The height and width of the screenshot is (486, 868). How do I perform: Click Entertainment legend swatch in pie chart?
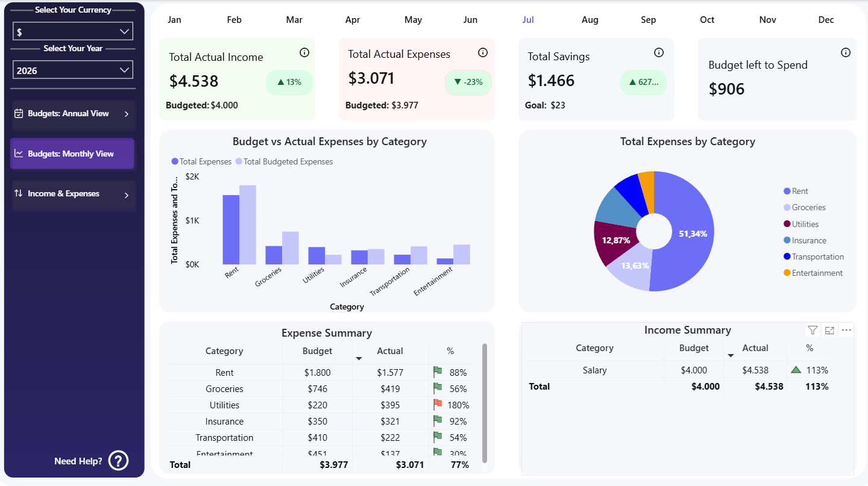point(787,273)
